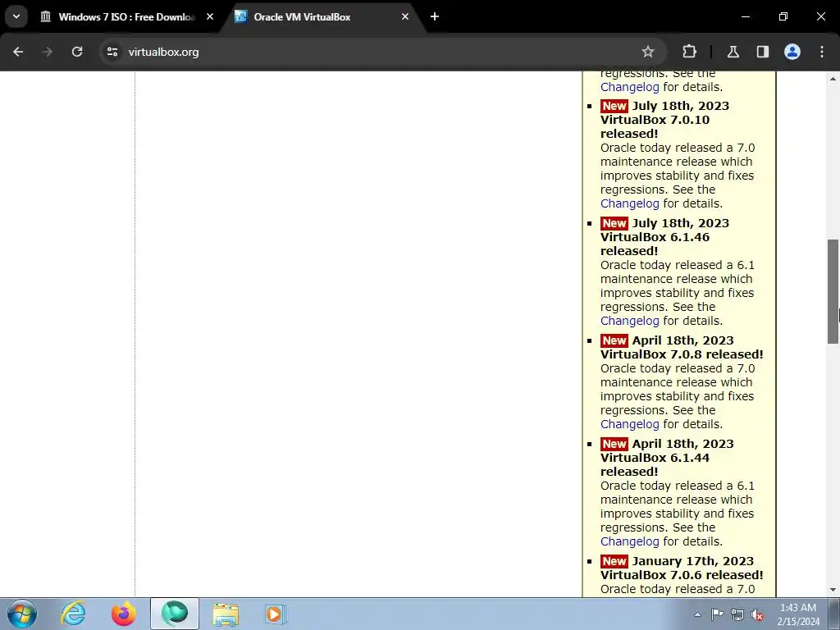Open the Chrome profile avatar
840x630 pixels.
tap(792, 52)
